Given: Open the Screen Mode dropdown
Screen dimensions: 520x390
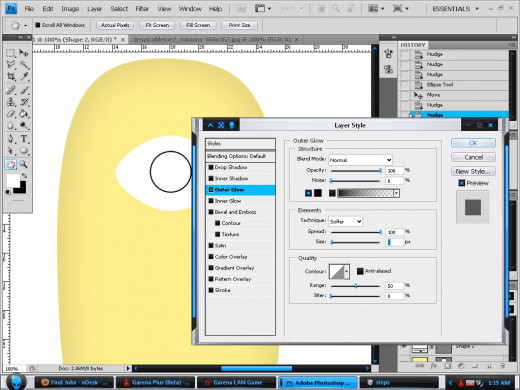Looking at the screenshot, I should coord(400,9).
